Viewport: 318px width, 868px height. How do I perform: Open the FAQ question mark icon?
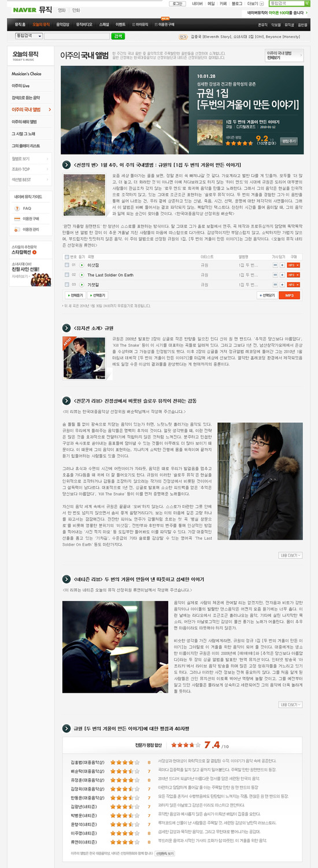click(17, 208)
